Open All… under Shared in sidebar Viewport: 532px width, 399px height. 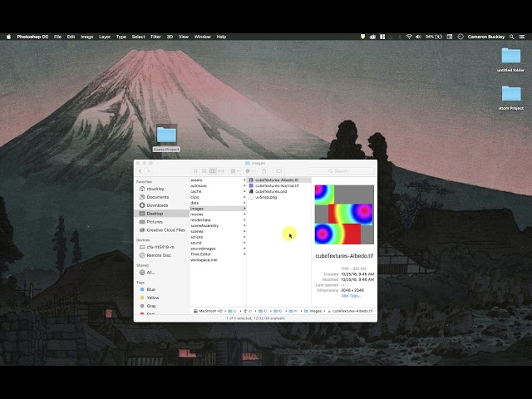click(162, 273)
